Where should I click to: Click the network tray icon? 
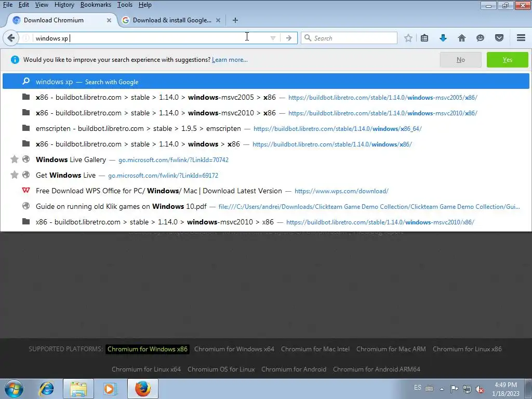pyautogui.click(x=467, y=389)
